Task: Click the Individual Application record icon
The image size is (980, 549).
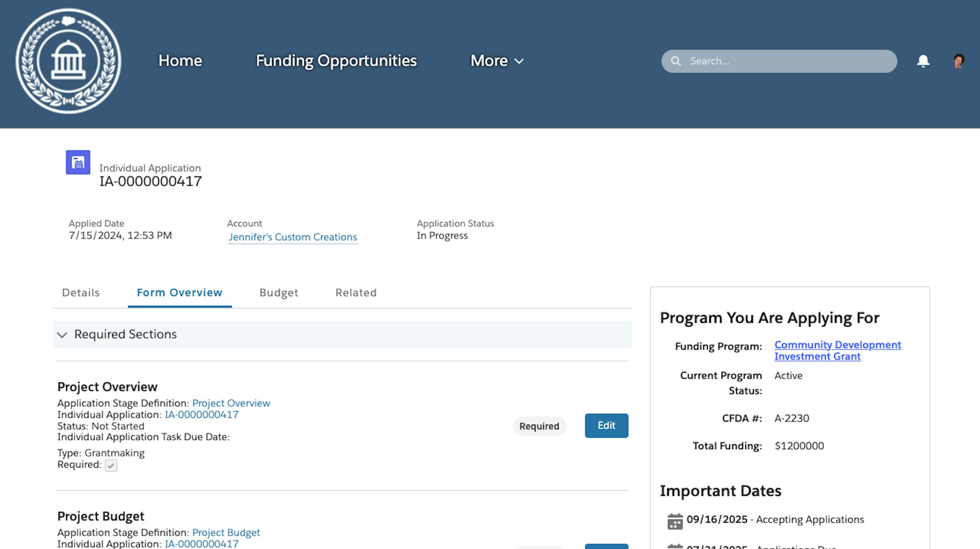Action: (78, 162)
